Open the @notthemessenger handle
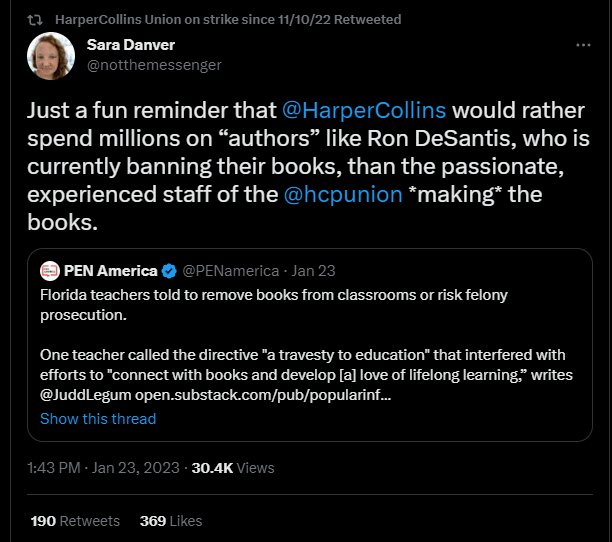 154,65
